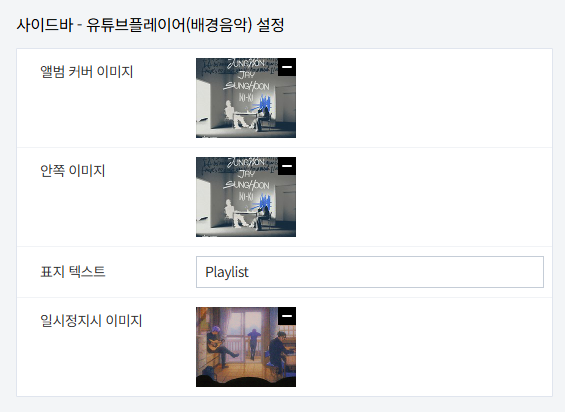Click the 앨범 커버 이미지 label

(x=86, y=71)
